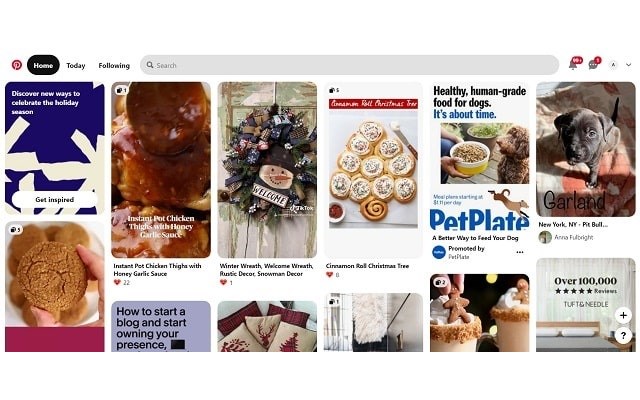Click the heart under Winter Wreath pin
The height and width of the screenshot is (400, 640).
[x=223, y=282]
